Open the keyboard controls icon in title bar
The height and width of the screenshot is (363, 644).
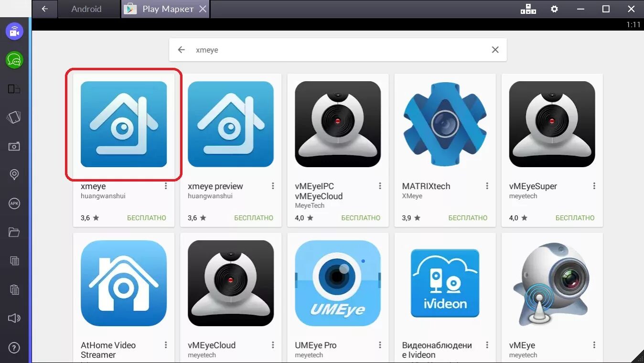528,9
